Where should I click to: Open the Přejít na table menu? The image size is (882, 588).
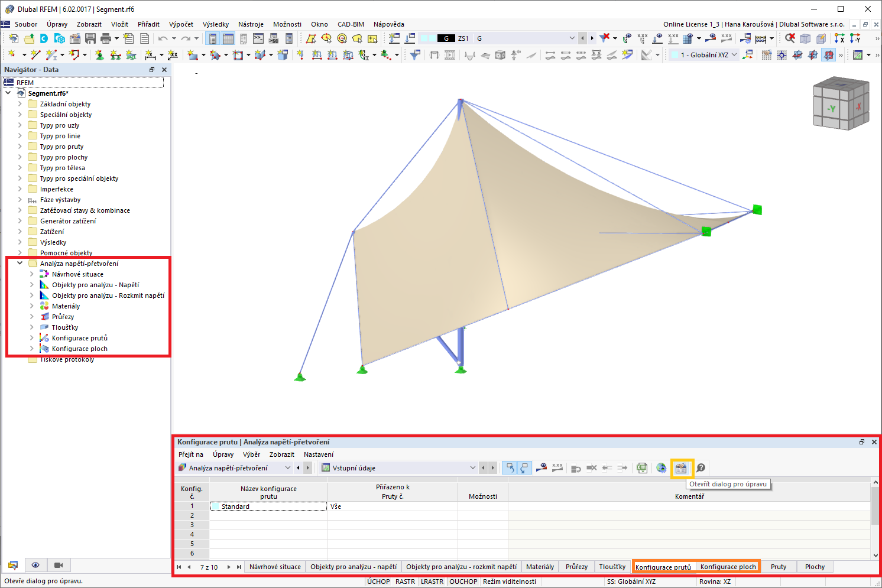click(x=191, y=454)
